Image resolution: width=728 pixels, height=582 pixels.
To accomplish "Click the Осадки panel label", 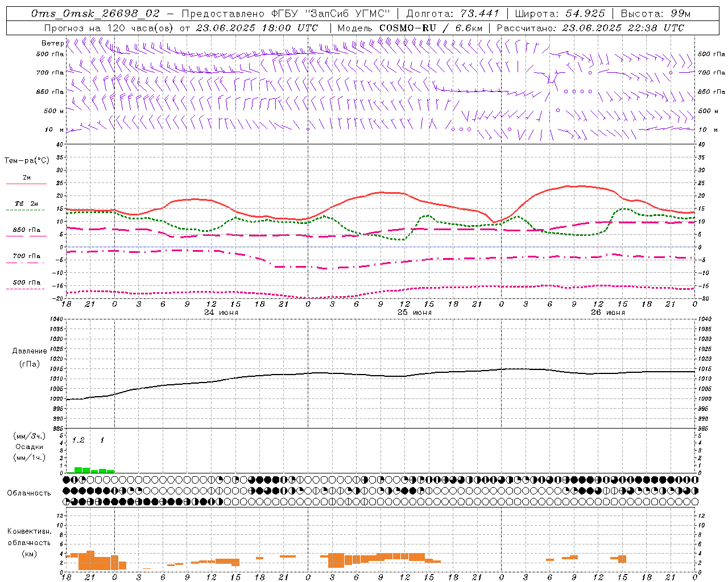I will click(30, 447).
